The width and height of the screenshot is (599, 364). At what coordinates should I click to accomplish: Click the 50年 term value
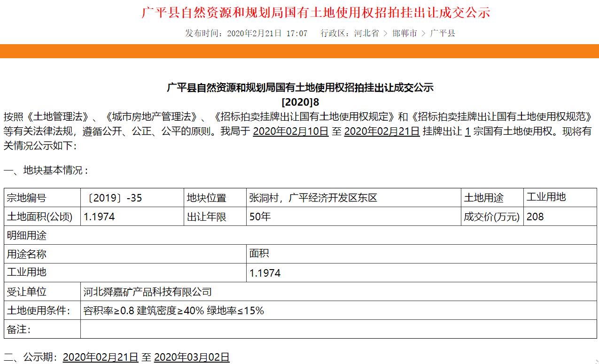[x=260, y=217]
